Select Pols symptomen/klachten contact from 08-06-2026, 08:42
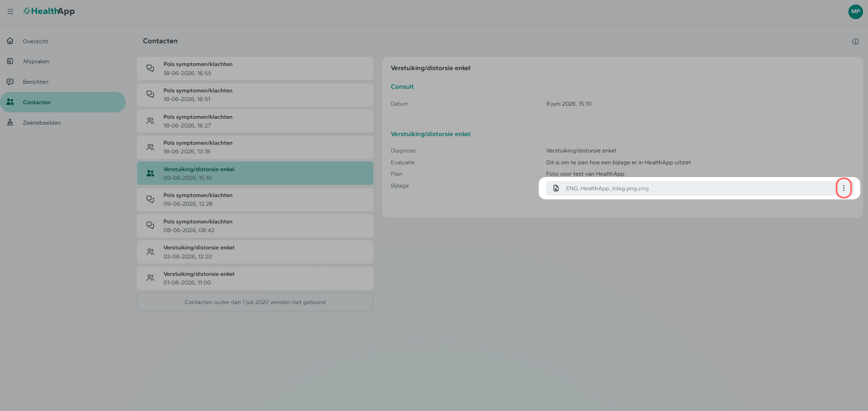Screen dimensions: 868x411 point(255,226)
